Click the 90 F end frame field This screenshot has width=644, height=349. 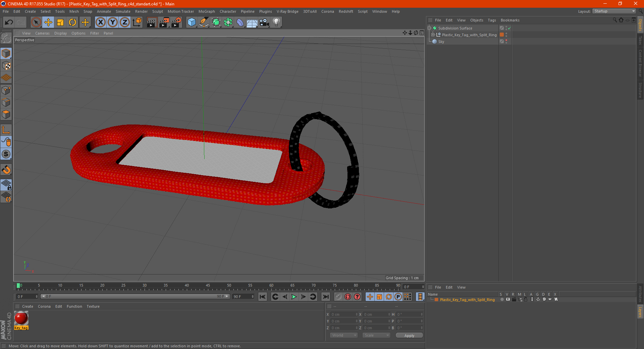[x=243, y=297]
